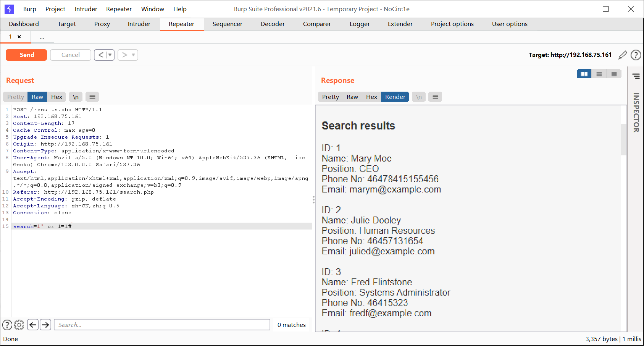
Task: Switch response view to Render
Action: click(395, 97)
